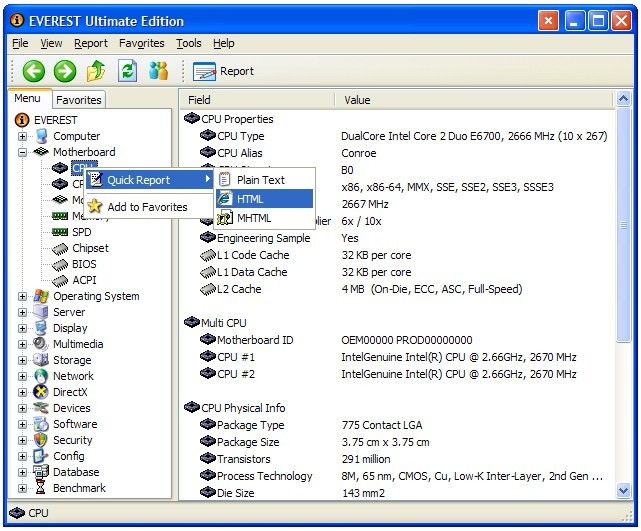
Task: Click the Storage drive icon
Action: (x=41, y=360)
